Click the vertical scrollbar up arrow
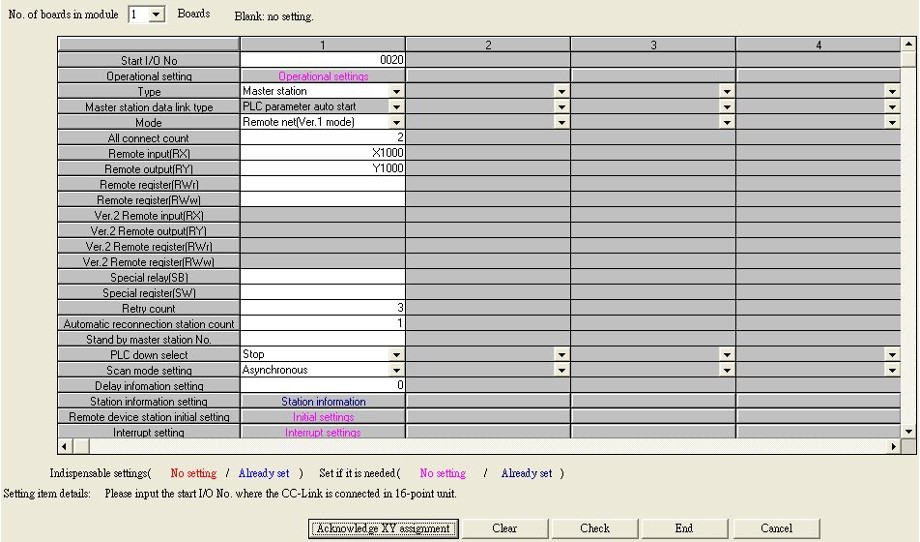 click(908, 44)
